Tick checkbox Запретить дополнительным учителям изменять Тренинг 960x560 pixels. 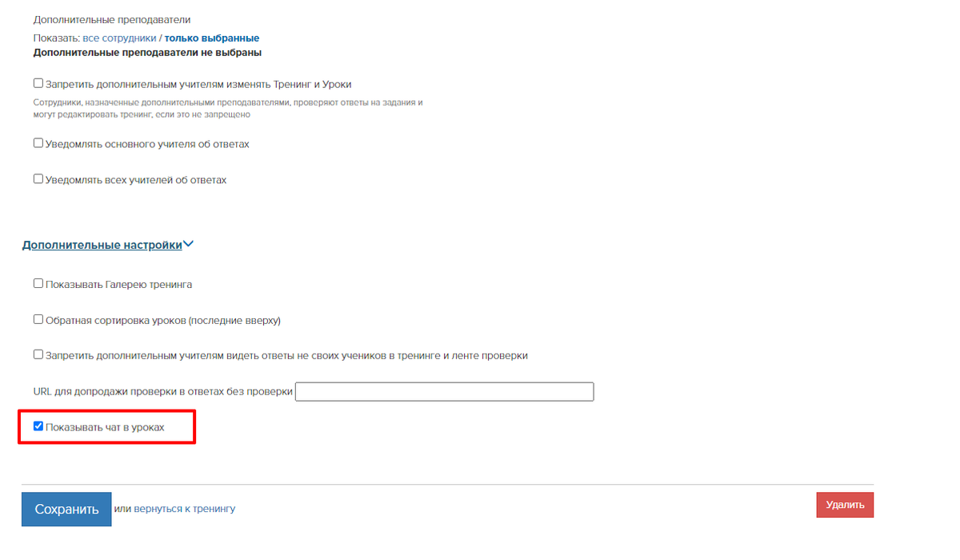(x=38, y=83)
